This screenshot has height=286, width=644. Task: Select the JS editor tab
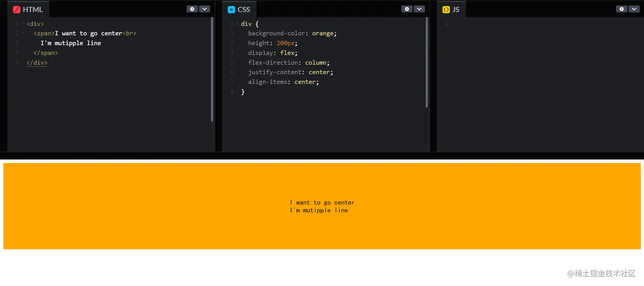[x=451, y=9]
